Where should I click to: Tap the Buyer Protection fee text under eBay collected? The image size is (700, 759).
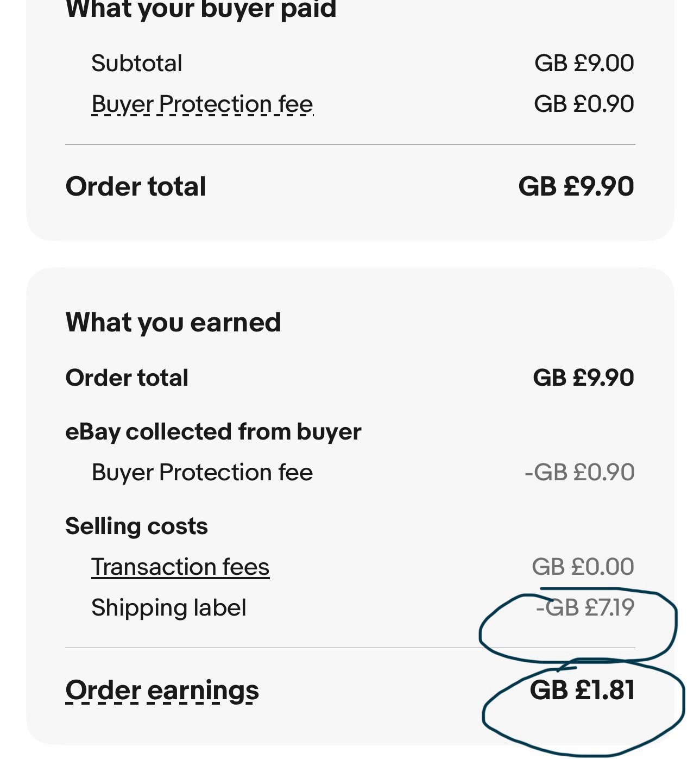(202, 472)
